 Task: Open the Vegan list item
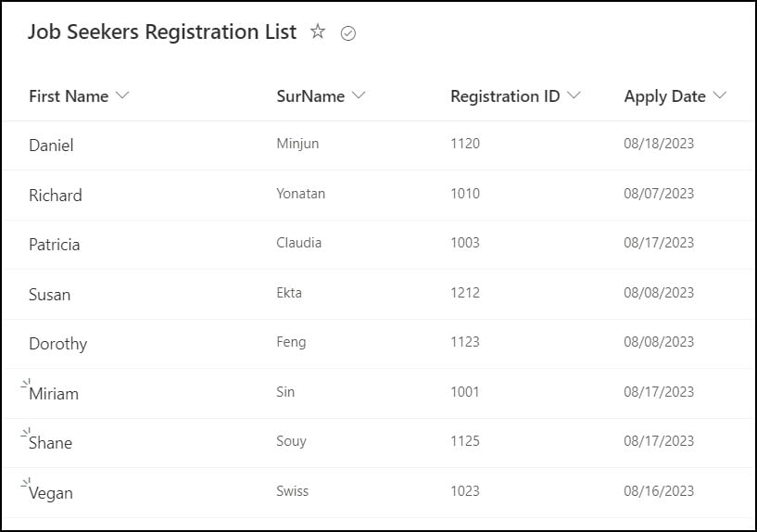click(51, 493)
